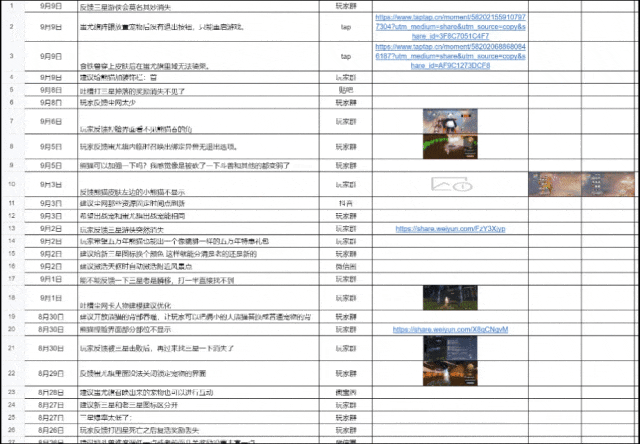
Task: Open the share.weiyun.com link in row 13
Action: (x=450, y=229)
